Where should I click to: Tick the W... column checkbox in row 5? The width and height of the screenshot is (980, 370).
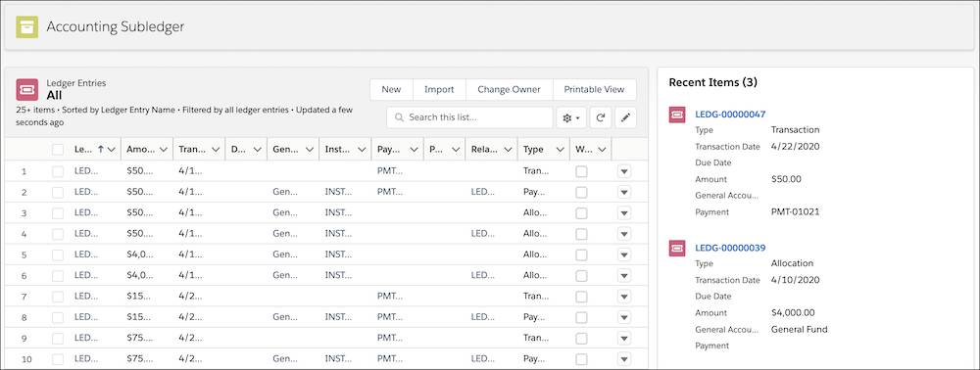(581, 254)
